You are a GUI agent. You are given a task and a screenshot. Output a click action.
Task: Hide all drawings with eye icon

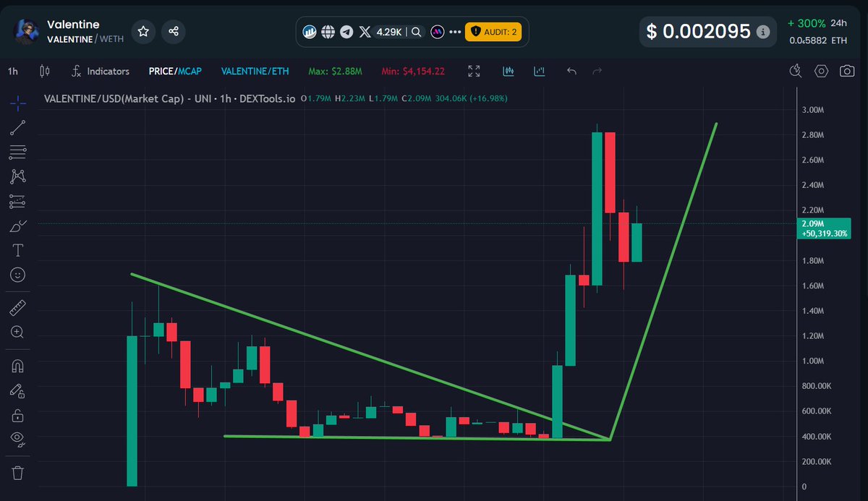18,440
